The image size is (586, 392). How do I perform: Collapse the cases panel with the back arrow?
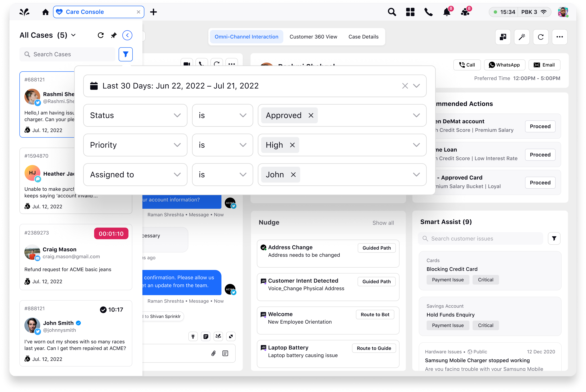pos(127,35)
